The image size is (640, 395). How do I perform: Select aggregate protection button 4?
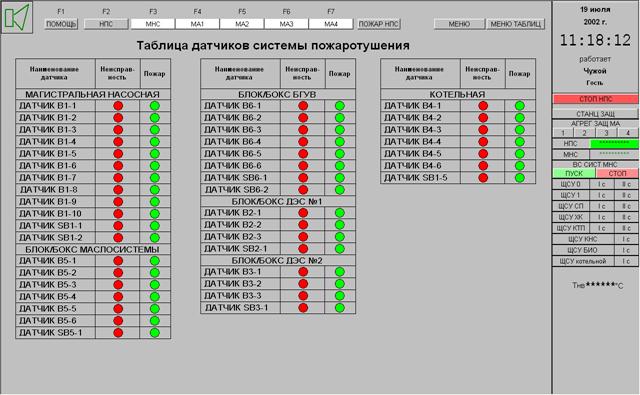[628, 133]
